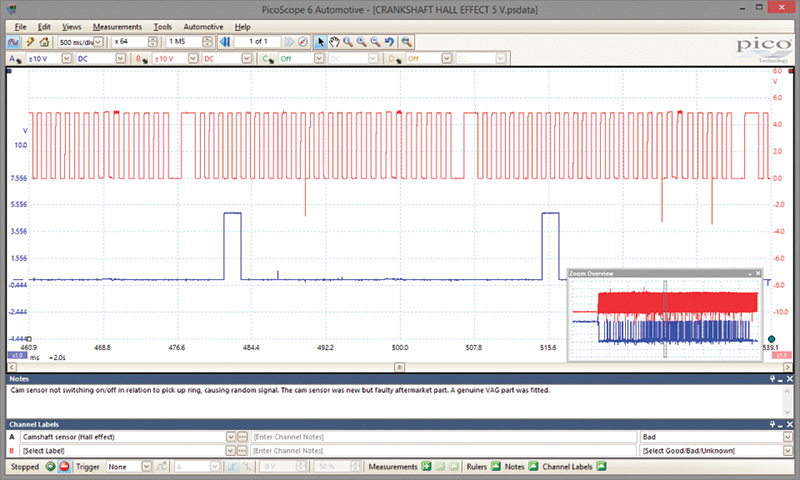Select the scope mode waveform icon

click(13, 42)
